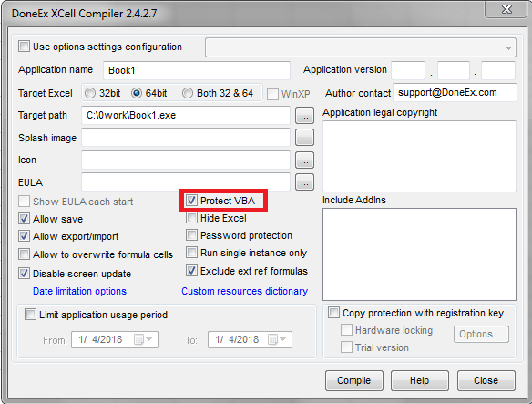This screenshot has height=404, width=532.
Task: Uncheck Allow export/import checkbox
Action: click(24, 236)
